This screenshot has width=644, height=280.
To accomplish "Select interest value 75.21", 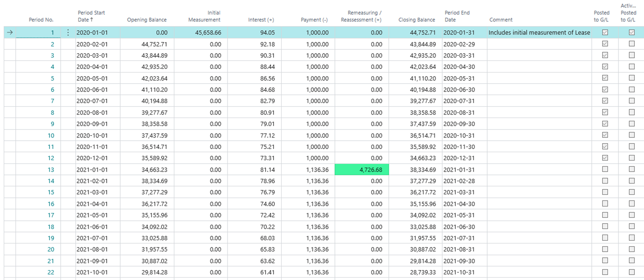I will pos(267,147).
